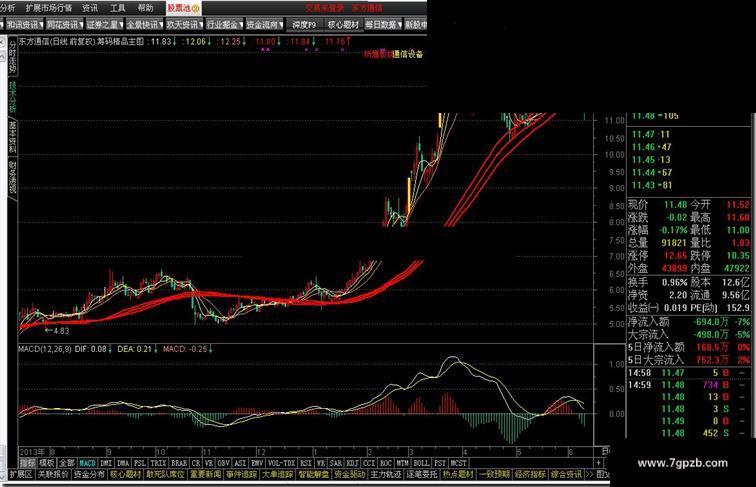
Task: Open the 财务透视 side tab
Action: 12,177
